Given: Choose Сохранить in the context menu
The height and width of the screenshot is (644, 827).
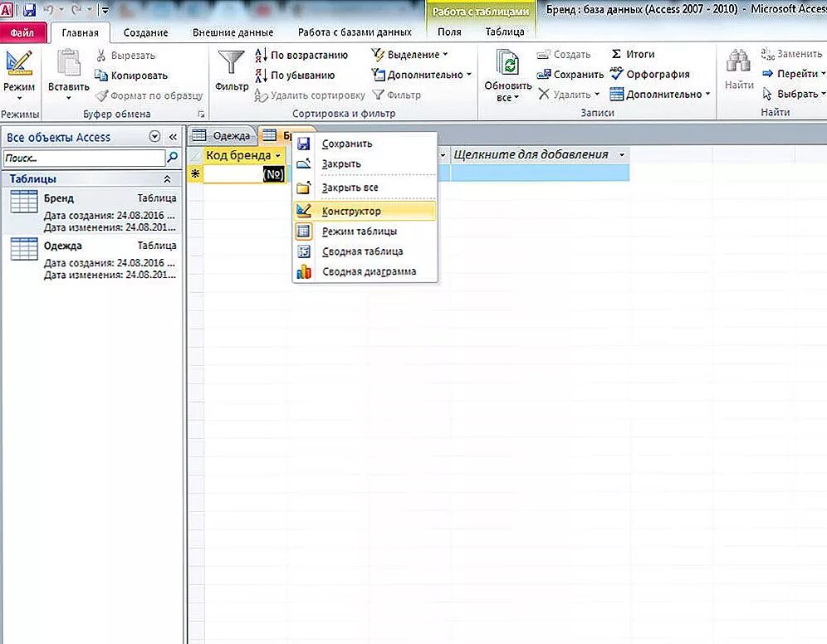Looking at the screenshot, I should click(365, 144).
